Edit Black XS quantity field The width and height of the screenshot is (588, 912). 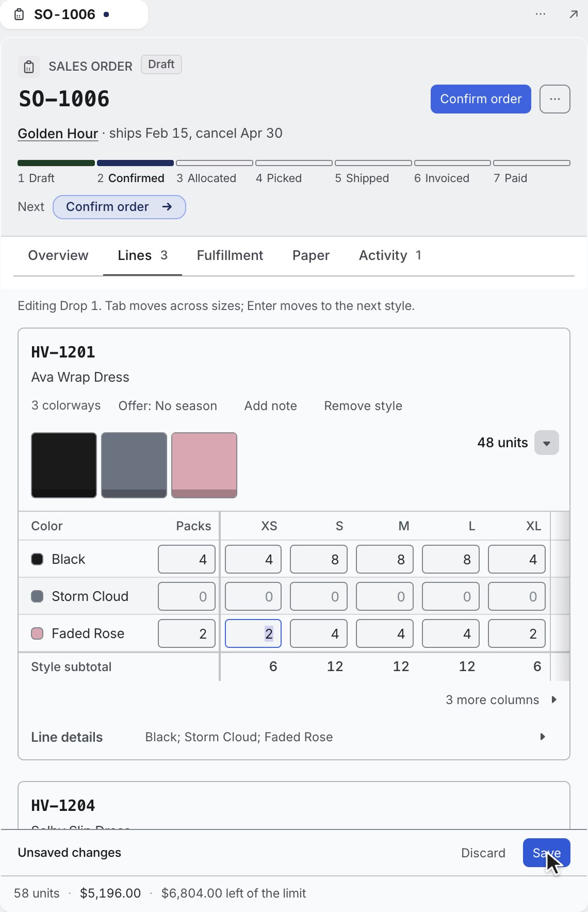point(253,559)
